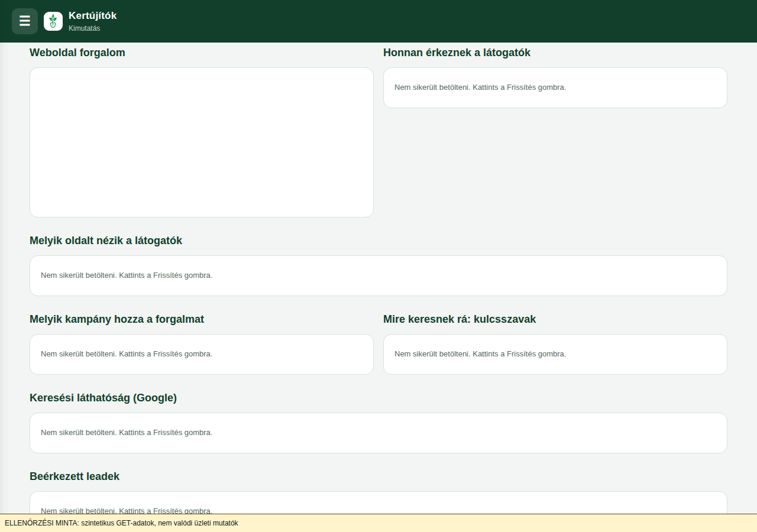Image resolution: width=757 pixels, height=532 pixels.
Task: Select the Melyik oldalt nézik a látogatók heading
Action: (106, 241)
